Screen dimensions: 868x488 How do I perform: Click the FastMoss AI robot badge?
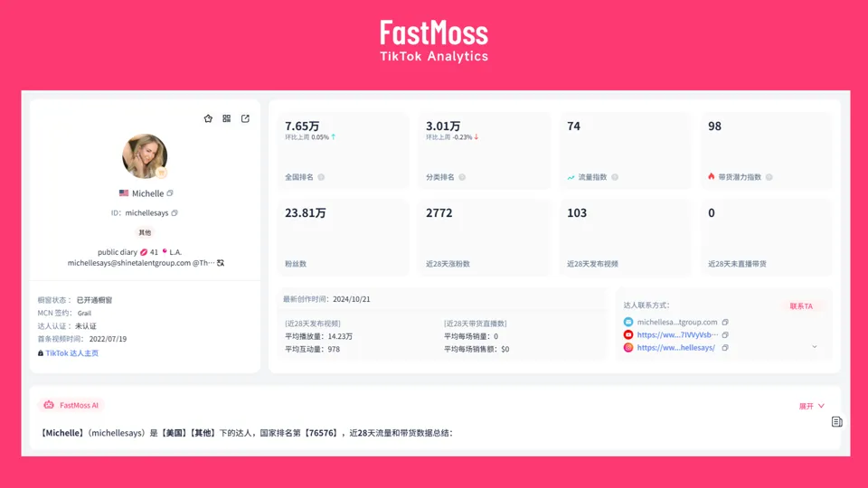[71, 405]
